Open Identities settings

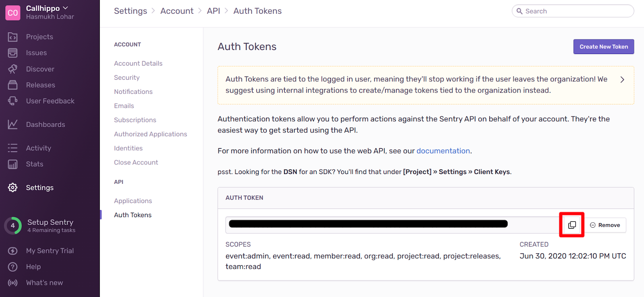point(128,148)
